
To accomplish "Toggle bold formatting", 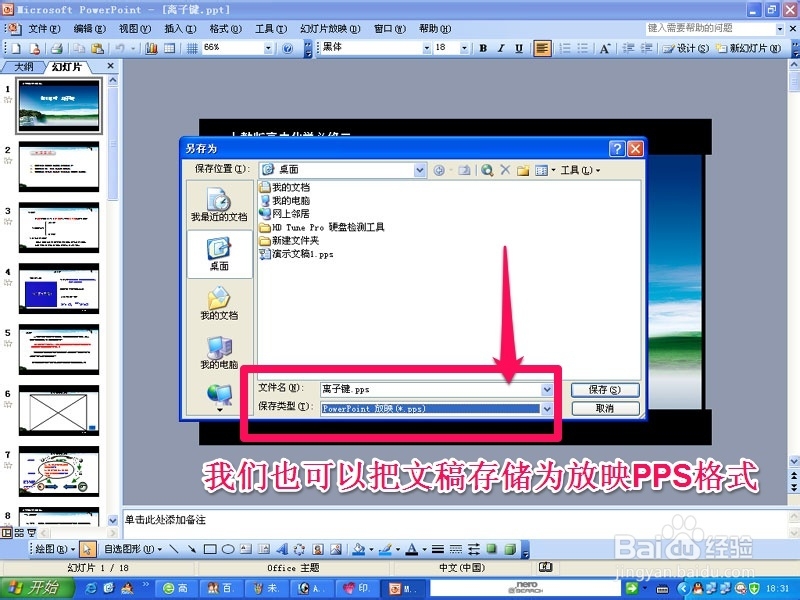I will 484,47.
